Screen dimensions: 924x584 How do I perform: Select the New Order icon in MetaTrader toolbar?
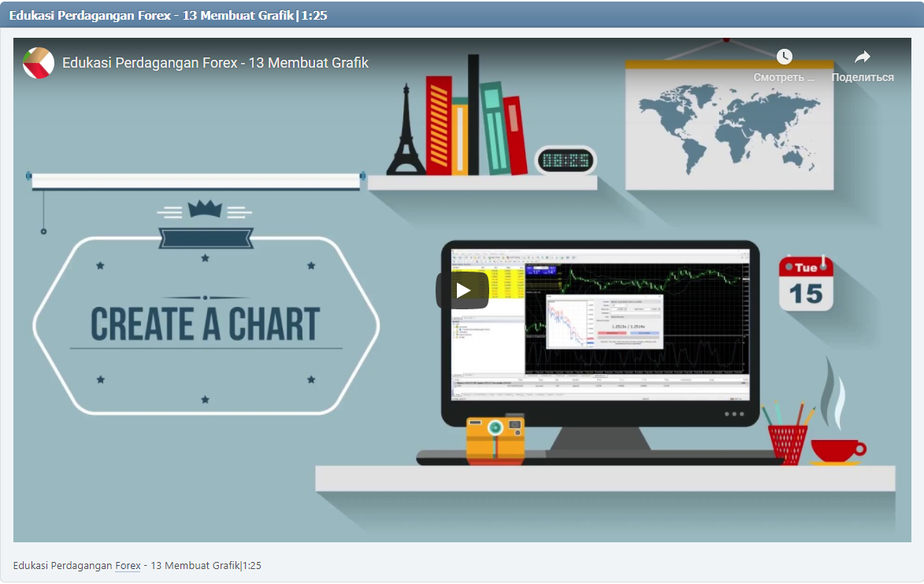point(489,257)
